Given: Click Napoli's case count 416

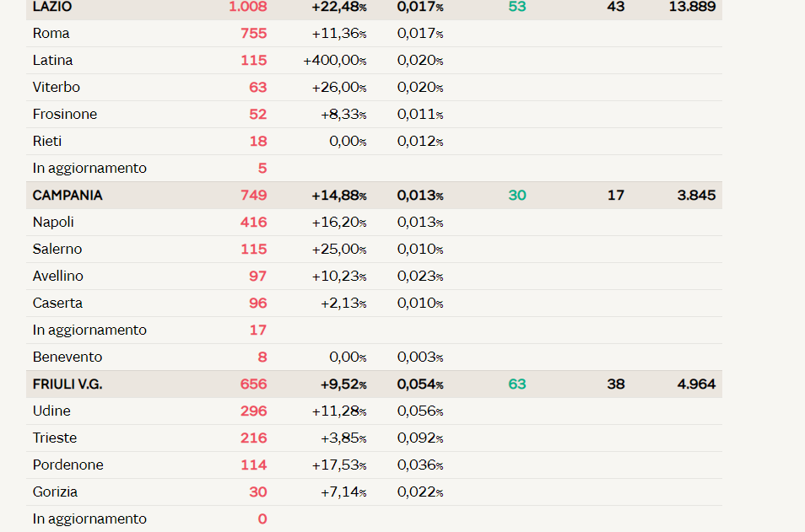Looking at the screenshot, I should pyautogui.click(x=254, y=222).
